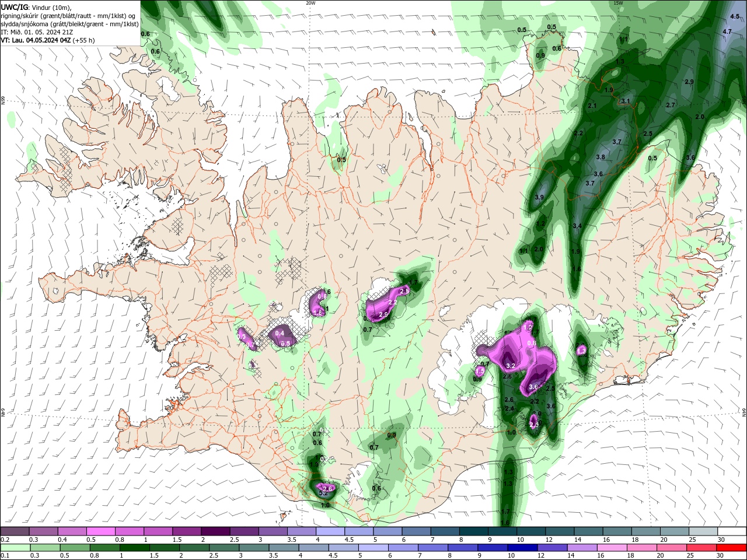The height and width of the screenshot is (560, 747).
Task: Click the "rigning/skúrir" legend description line
Action: click(x=69, y=16)
